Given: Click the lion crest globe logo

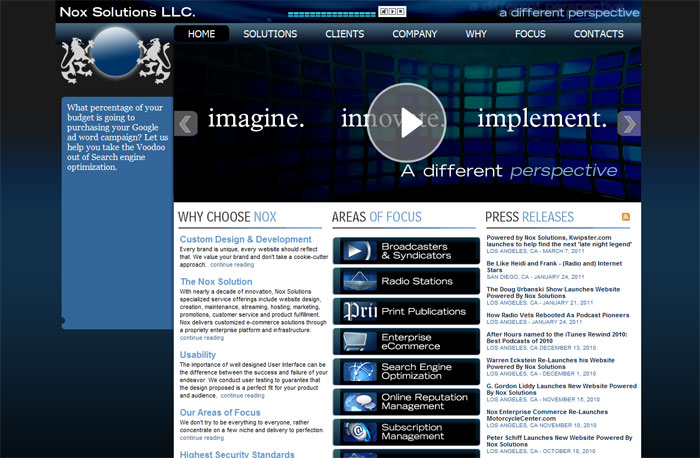Looking at the screenshot, I should pos(116,55).
